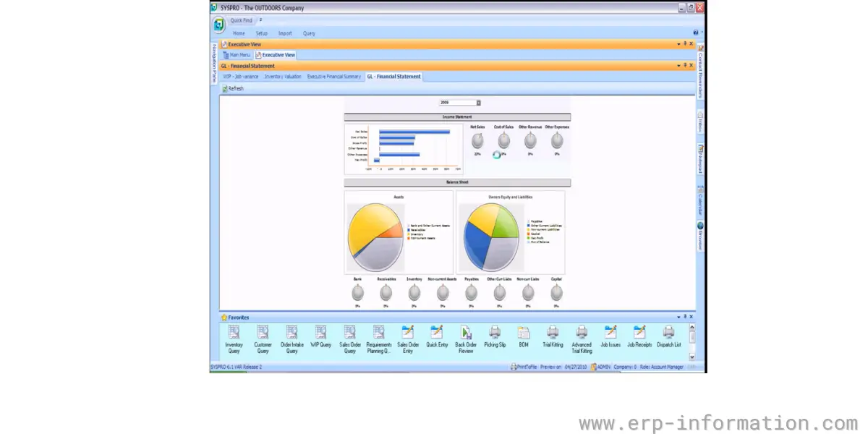The width and height of the screenshot is (868, 434).
Task: Select the GL - Financial Statement tab
Action: coord(393,76)
